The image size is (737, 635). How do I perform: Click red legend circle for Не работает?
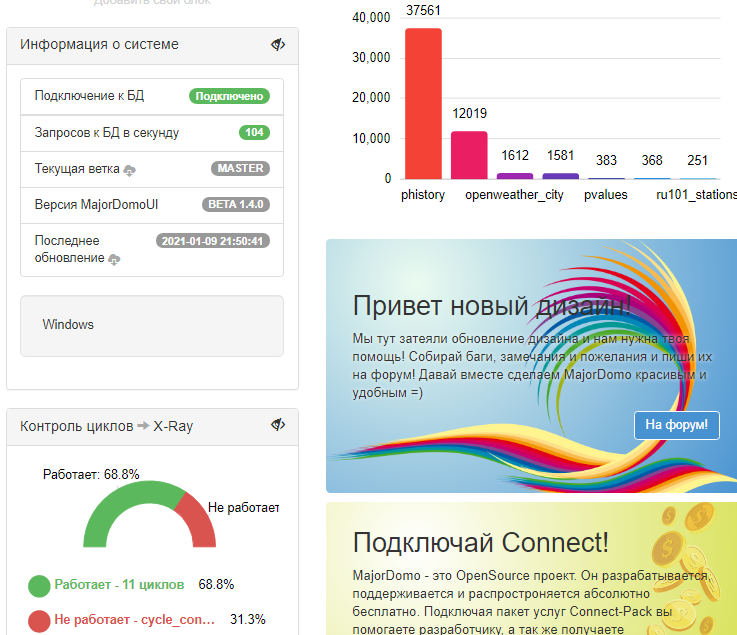(x=39, y=621)
